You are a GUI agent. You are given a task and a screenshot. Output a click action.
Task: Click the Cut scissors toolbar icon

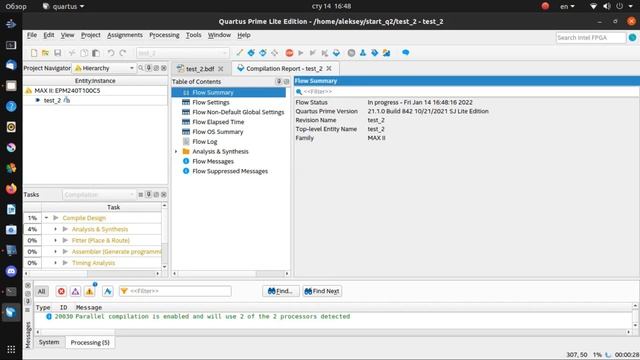click(x=72, y=53)
